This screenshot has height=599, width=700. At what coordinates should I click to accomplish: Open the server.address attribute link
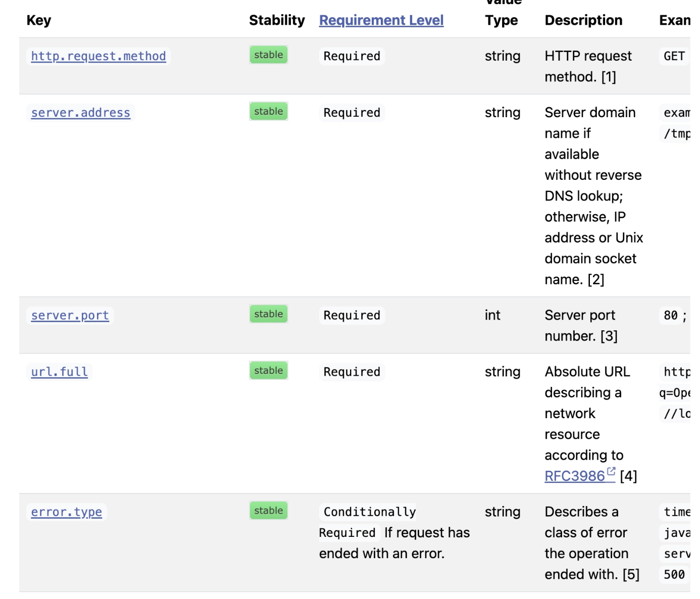[81, 113]
